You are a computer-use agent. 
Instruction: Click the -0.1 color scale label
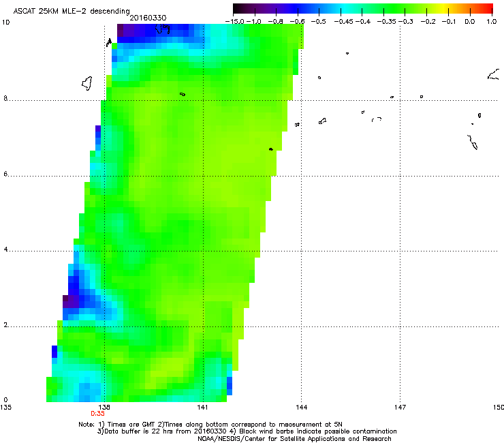449,22
